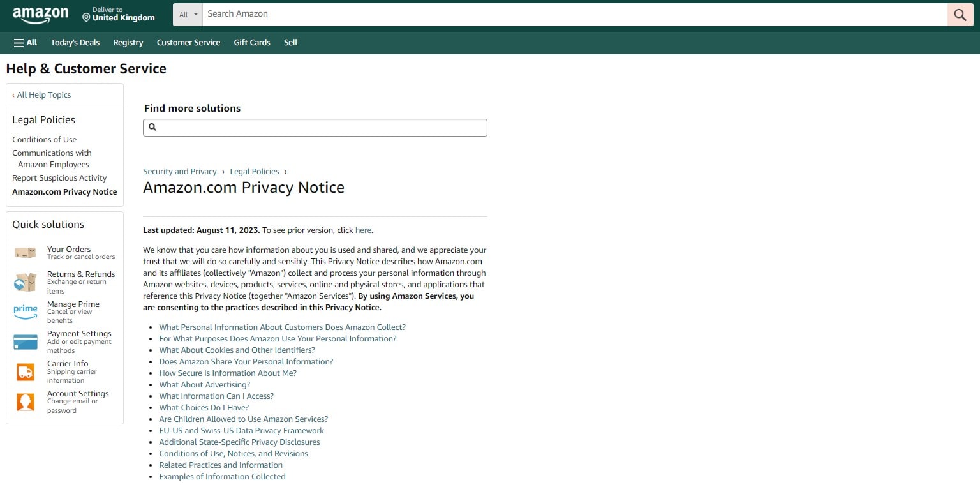Open Customer Service in navigation bar
Screen dimensions: 980x487
[x=188, y=43]
